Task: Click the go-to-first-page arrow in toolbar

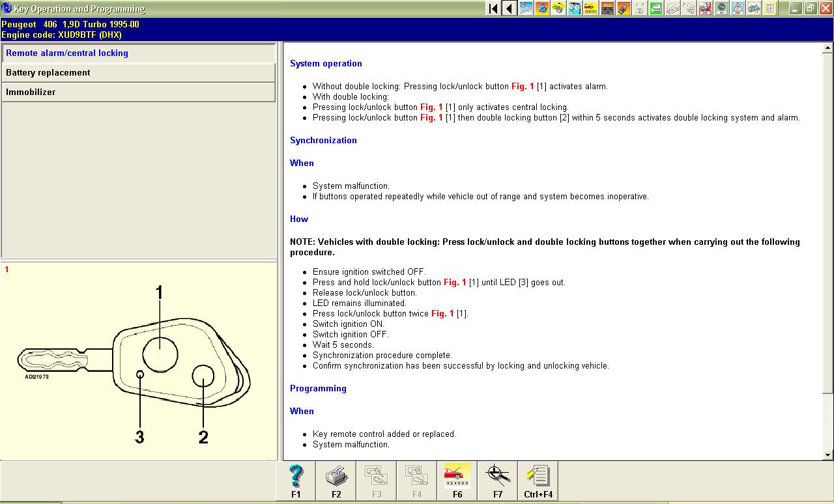Action: 493,8
